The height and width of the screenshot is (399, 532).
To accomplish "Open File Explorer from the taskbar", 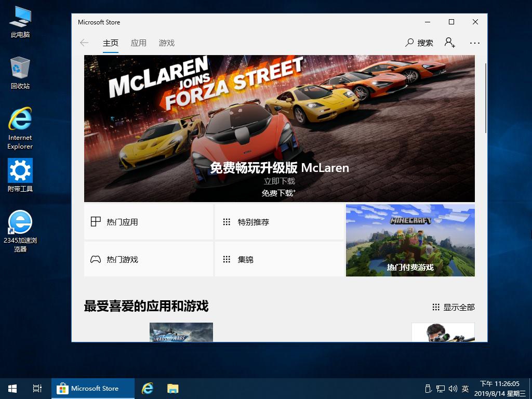I will tap(172, 389).
